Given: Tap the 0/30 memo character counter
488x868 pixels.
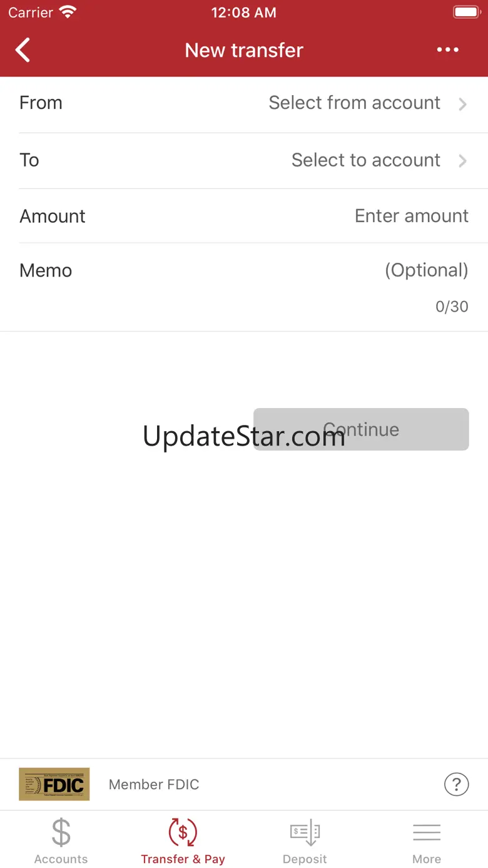Looking at the screenshot, I should tap(452, 307).
